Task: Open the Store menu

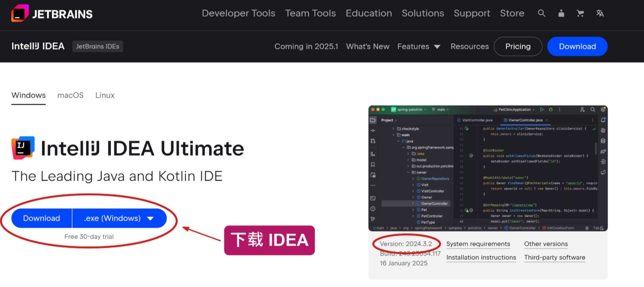Action: click(512, 14)
